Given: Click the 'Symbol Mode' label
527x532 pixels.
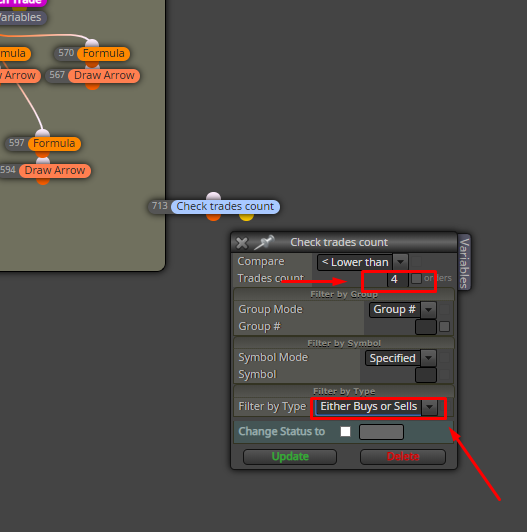Looking at the screenshot, I should pyautogui.click(x=273, y=357).
